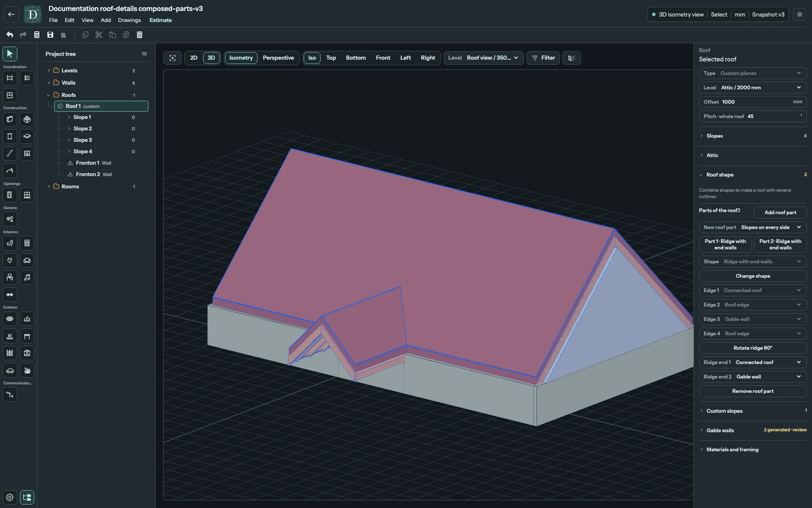This screenshot has height=508, width=812.
Task: Open the calculator icon in toolbar
Action: tap(37, 35)
